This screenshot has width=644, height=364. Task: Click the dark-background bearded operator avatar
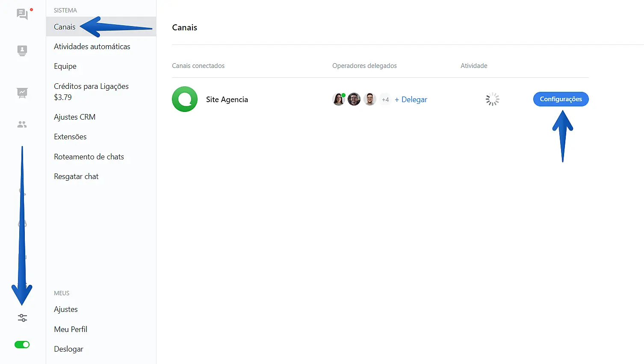(354, 99)
